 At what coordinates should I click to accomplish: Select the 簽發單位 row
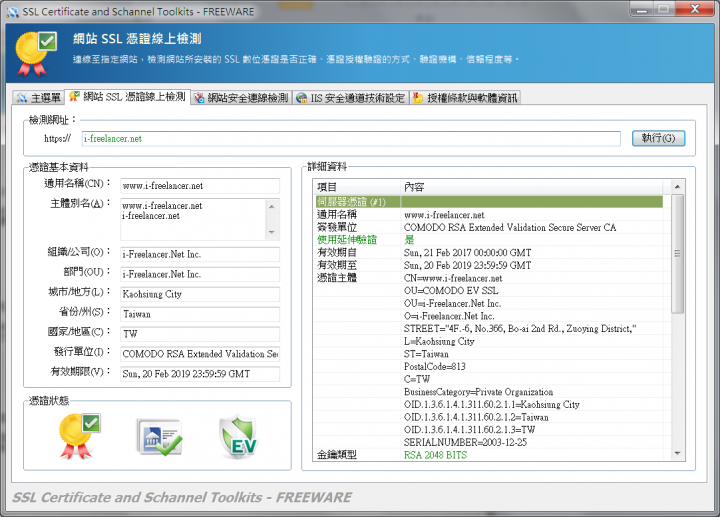pos(489,227)
